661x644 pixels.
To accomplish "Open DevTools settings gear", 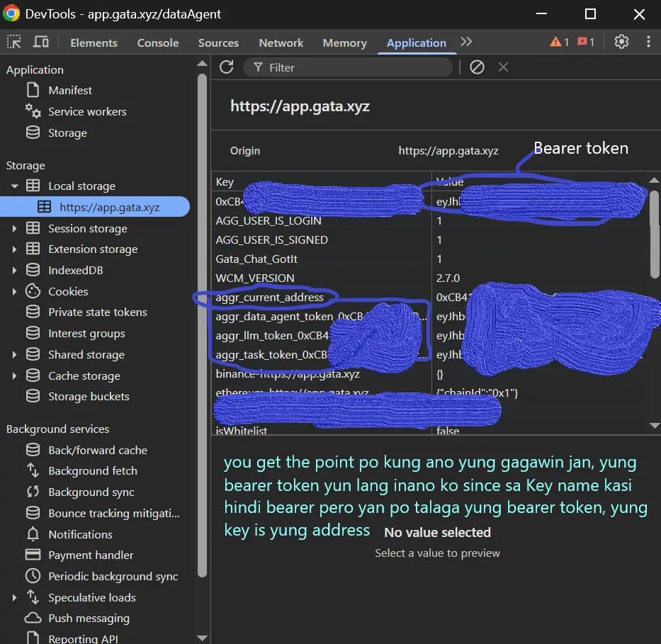I will (x=621, y=42).
